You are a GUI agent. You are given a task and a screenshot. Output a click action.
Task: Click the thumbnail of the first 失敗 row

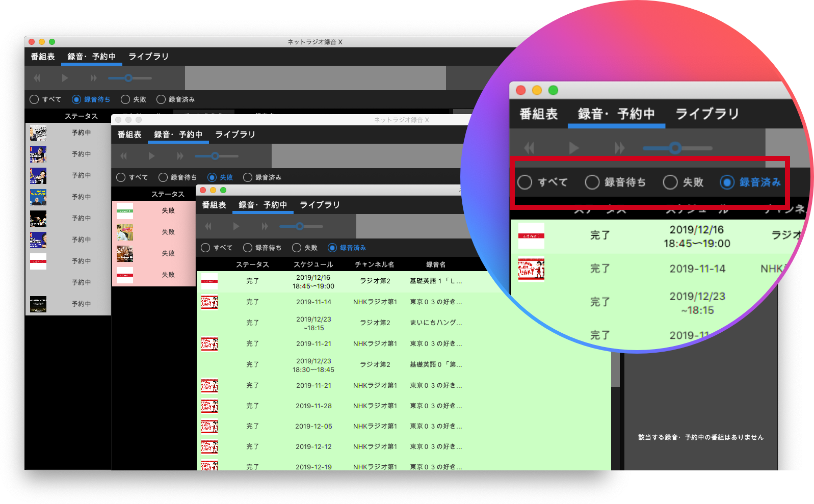125,211
